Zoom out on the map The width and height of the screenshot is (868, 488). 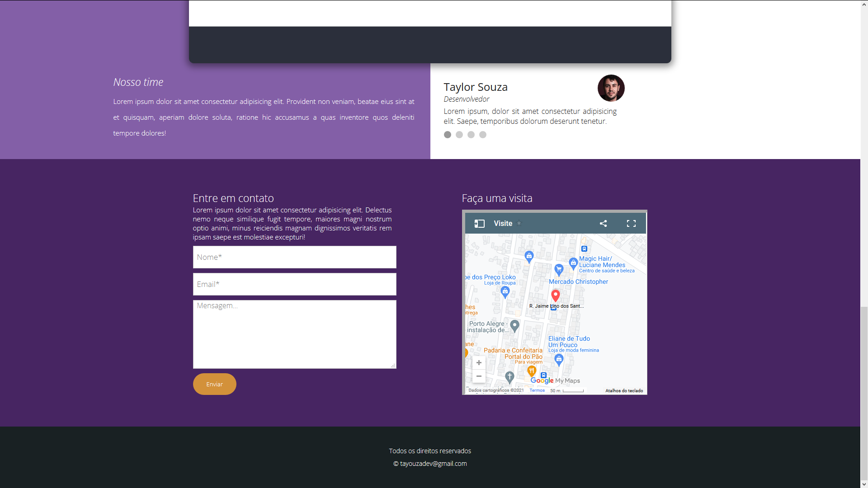479,376
